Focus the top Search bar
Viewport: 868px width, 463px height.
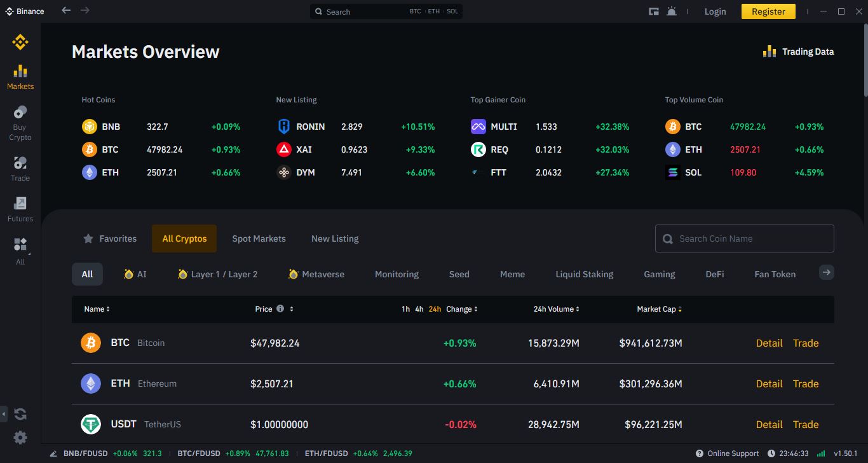(x=386, y=11)
